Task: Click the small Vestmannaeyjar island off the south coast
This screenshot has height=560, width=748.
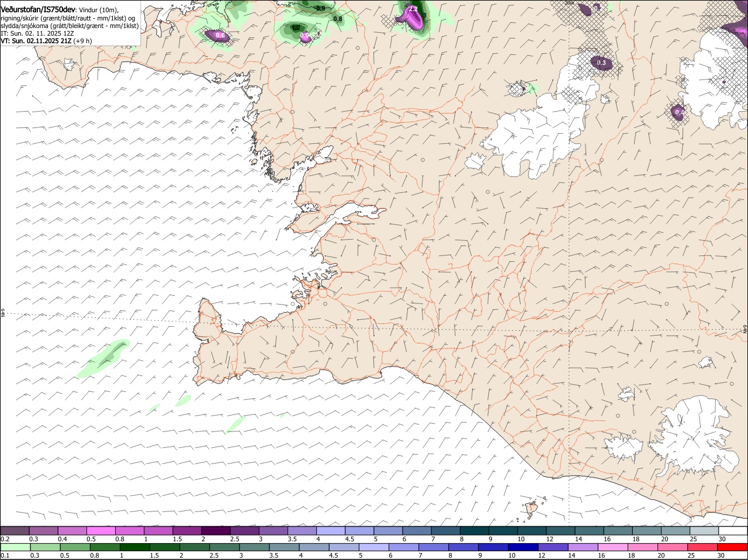Action: point(532,508)
